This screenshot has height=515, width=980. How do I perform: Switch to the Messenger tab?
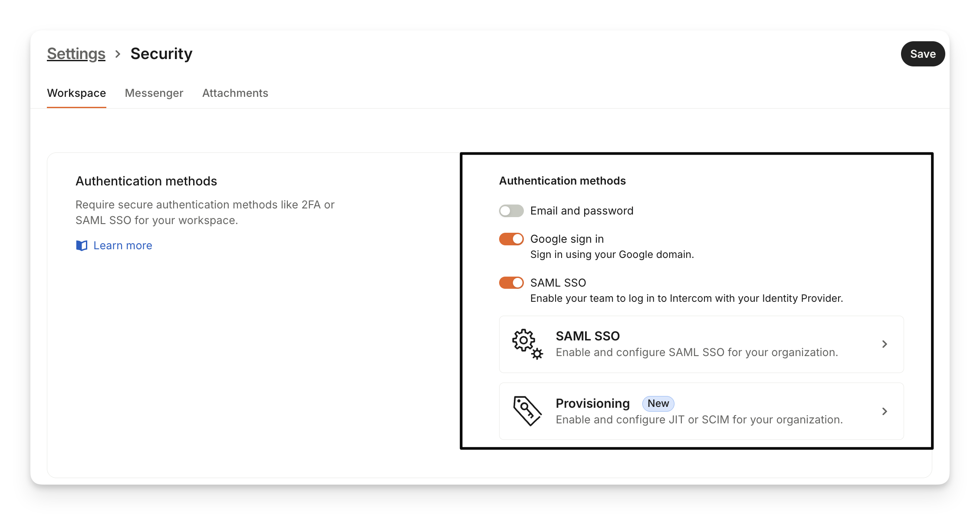coord(154,93)
